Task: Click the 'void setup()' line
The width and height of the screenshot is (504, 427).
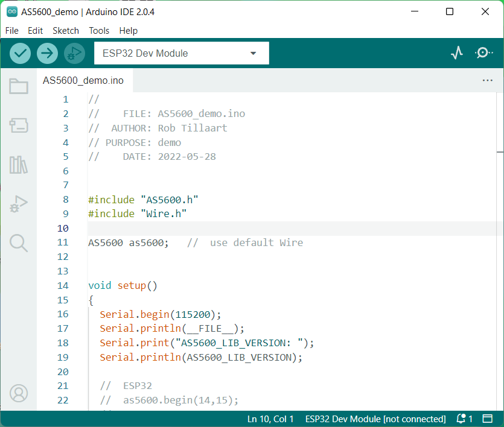Action: (123, 285)
